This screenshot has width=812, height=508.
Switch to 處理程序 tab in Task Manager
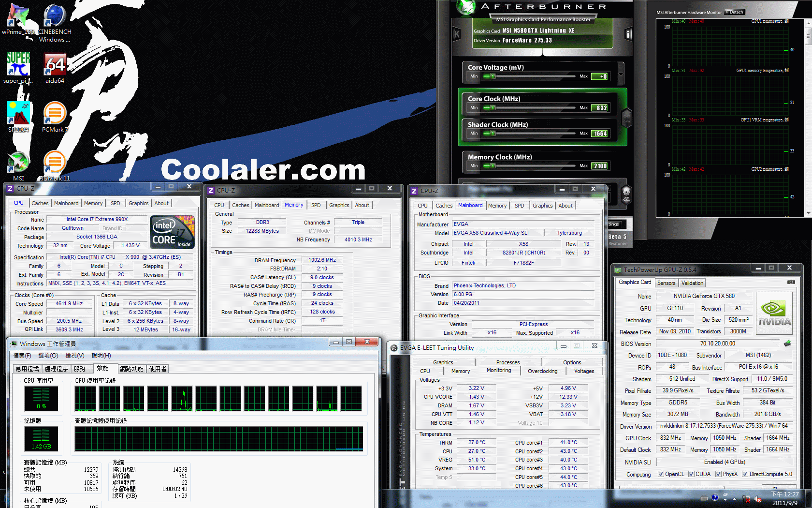coord(56,369)
